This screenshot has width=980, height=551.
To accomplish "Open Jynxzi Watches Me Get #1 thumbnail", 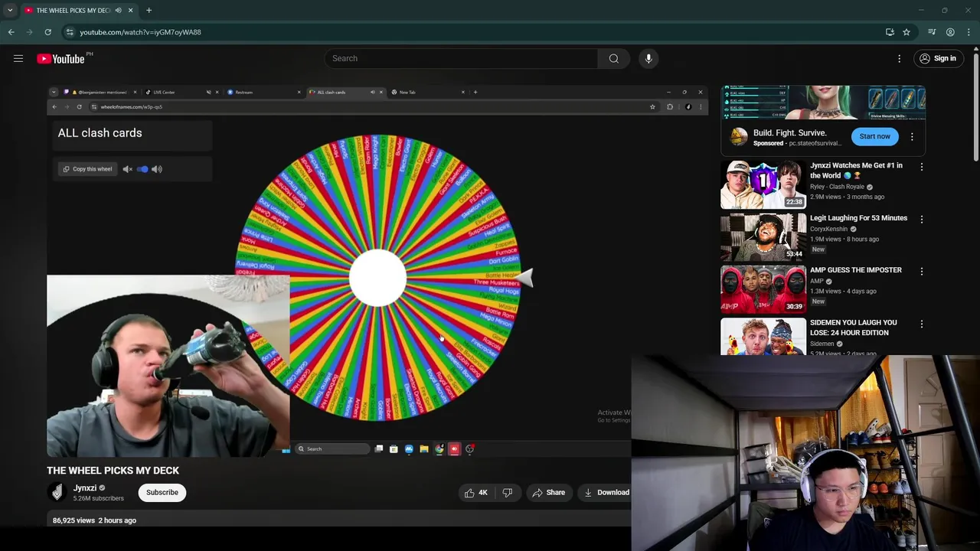I will 763,184.
